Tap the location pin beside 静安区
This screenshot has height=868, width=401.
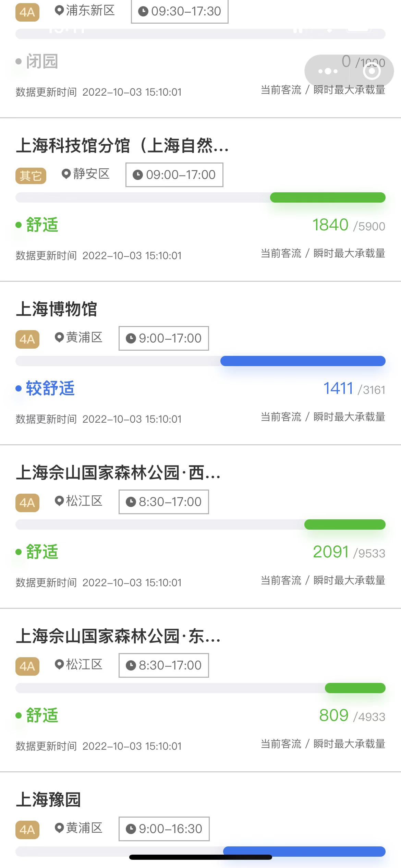click(x=66, y=174)
